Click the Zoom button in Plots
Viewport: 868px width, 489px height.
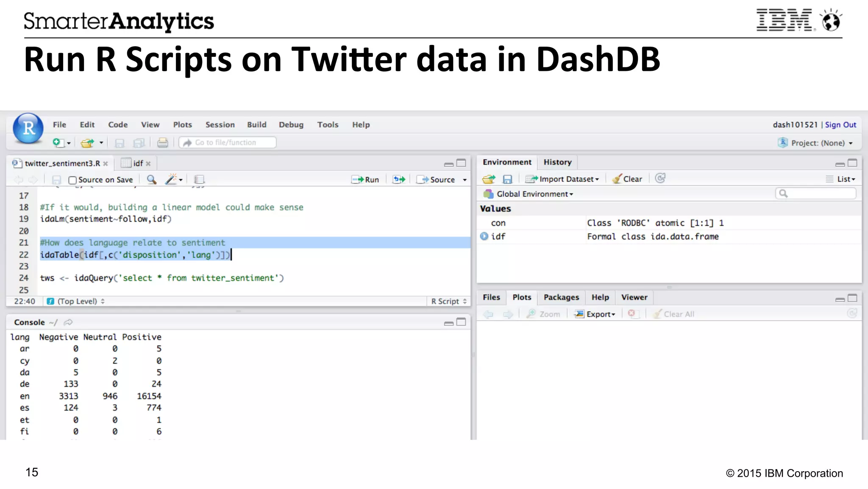[543, 314]
